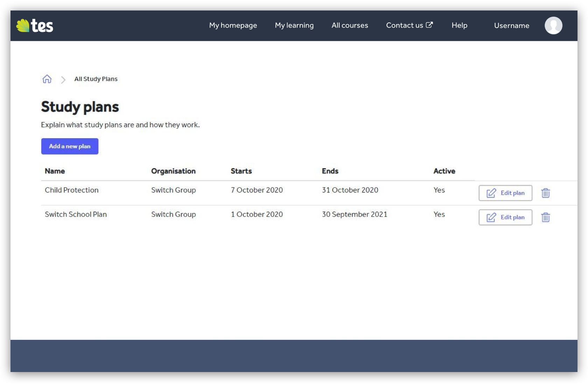The image size is (588, 386).
Task: Edit plan for Child Protection
Action: (x=505, y=193)
